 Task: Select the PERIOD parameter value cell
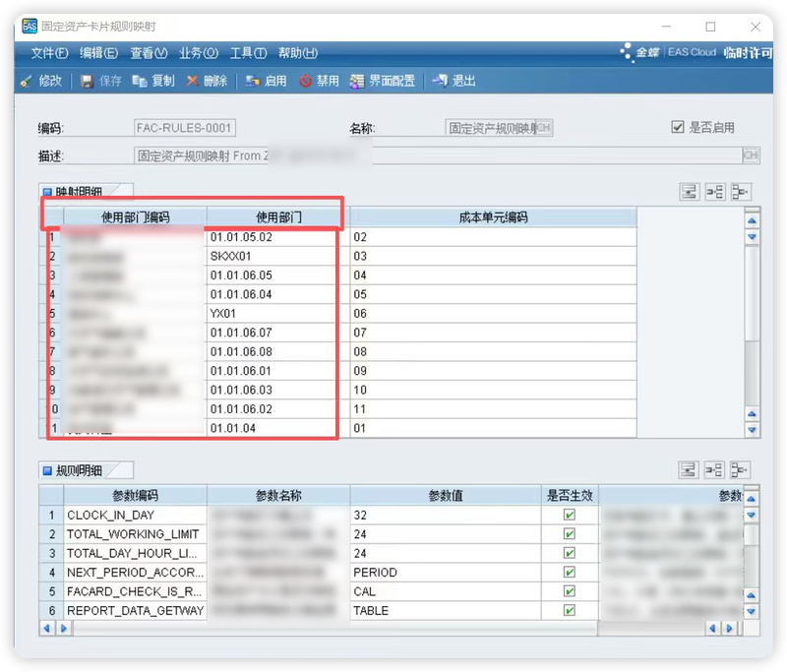(446, 572)
